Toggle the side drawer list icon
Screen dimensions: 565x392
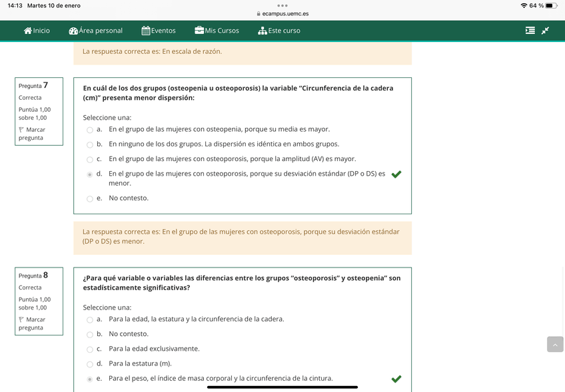(x=530, y=31)
